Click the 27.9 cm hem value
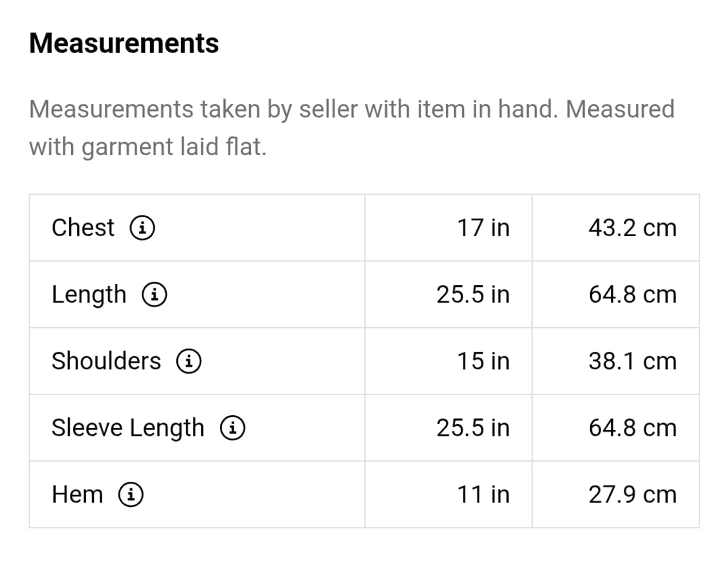Viewport: 728px width, 569px height. [632, 495]
